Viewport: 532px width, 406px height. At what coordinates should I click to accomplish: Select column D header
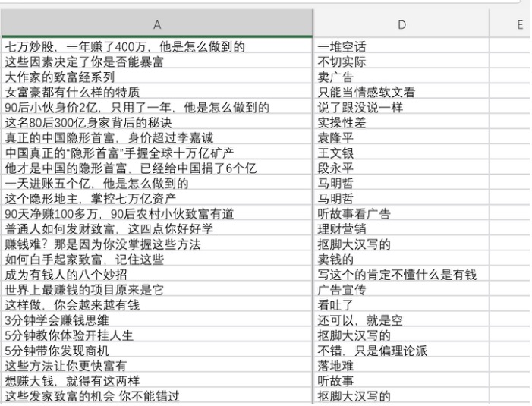click(401, 24)
